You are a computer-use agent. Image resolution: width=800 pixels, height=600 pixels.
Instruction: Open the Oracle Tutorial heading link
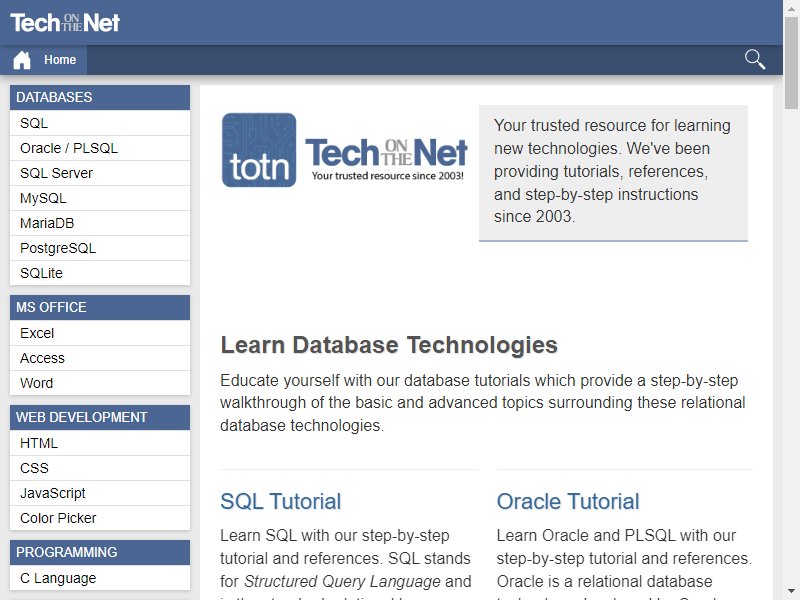pos(568,502)
